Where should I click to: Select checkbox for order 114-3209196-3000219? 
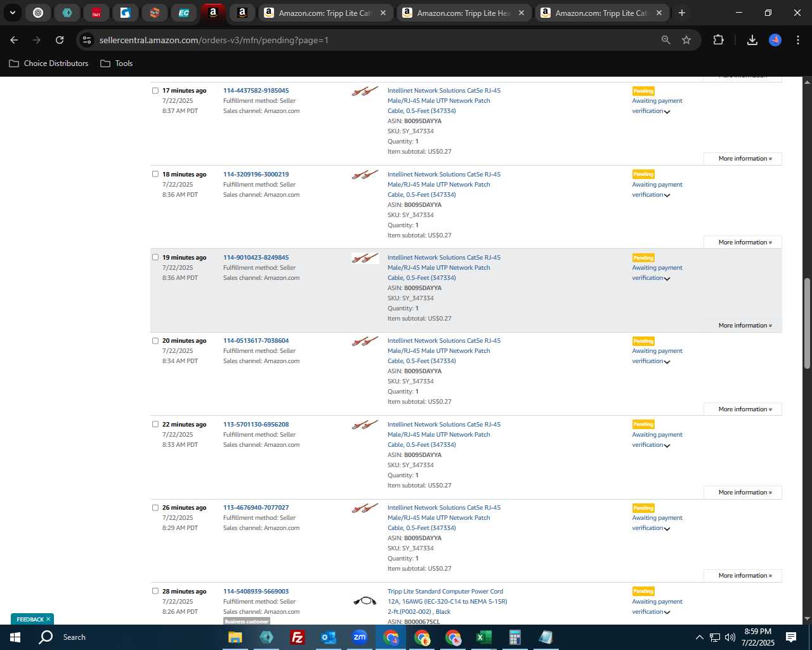[155, 174]
